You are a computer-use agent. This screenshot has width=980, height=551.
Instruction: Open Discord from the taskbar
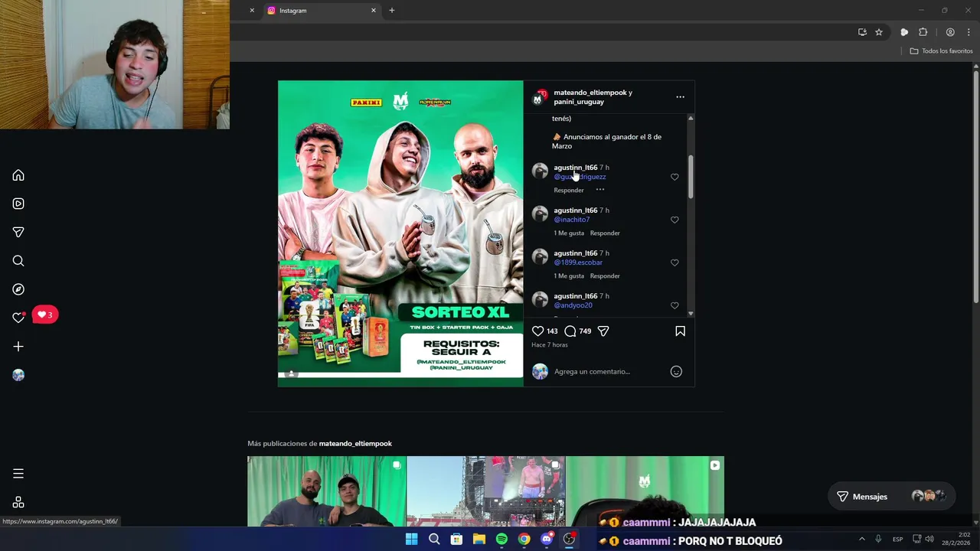[x=547, y=540]
